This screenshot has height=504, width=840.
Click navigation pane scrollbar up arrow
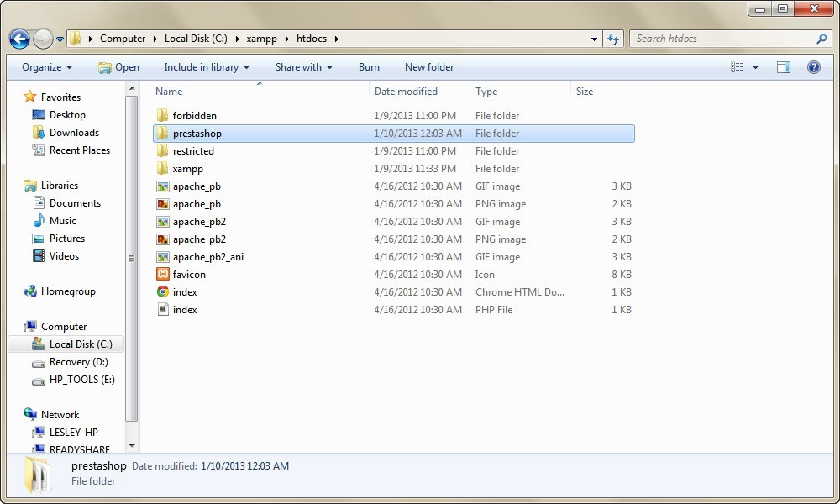pyautogui.click(x=132, y=88)
